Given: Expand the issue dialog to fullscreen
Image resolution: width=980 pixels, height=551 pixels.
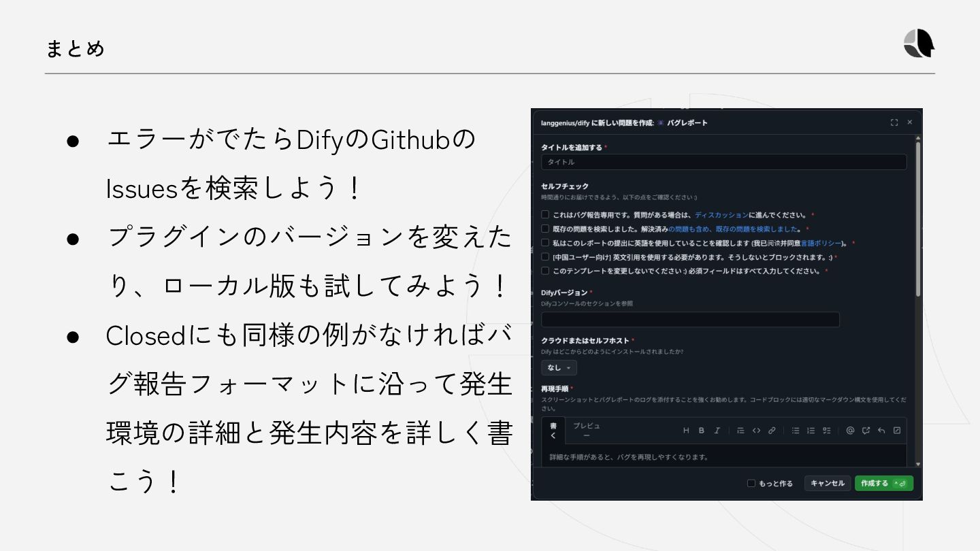Looking at the screenshot, I should click(894, 122).
